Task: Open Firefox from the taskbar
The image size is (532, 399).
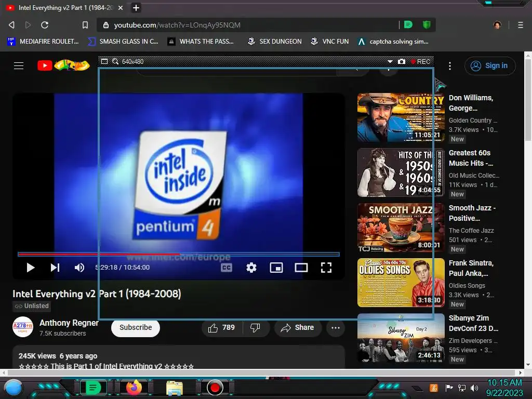Action: click(x=134, y=388)
